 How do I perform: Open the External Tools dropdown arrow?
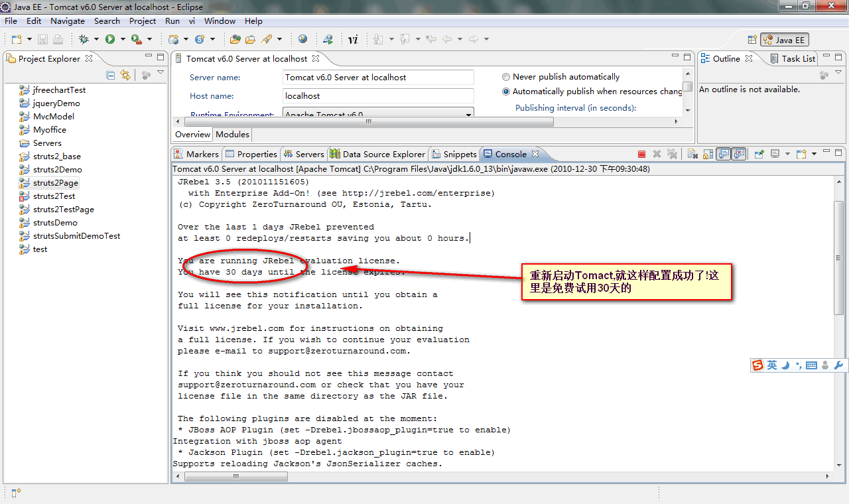coord(149,40)
